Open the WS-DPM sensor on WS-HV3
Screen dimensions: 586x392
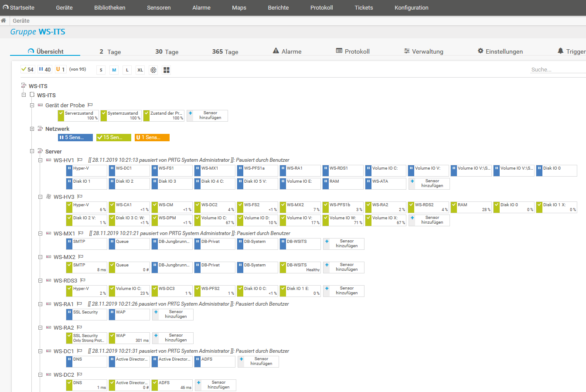[x=172, y=221]
